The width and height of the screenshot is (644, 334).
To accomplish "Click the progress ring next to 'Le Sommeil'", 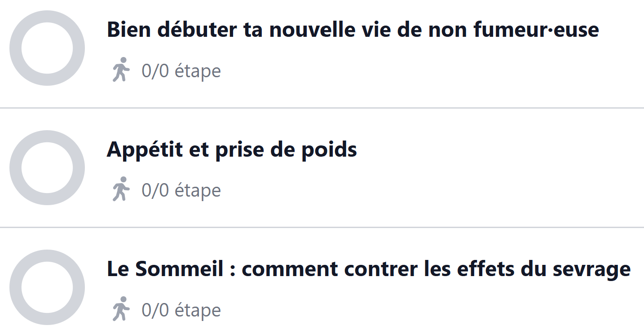I will (47, 287).
